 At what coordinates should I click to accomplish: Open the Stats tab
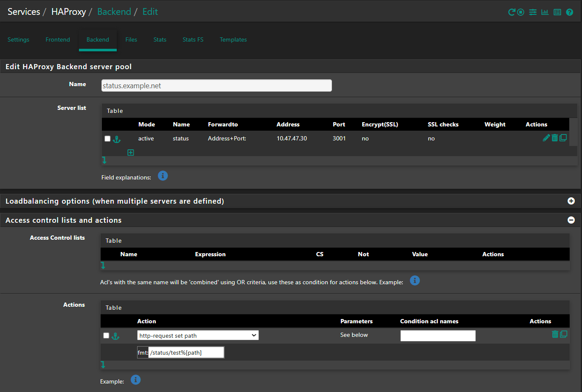pos(160,39)
